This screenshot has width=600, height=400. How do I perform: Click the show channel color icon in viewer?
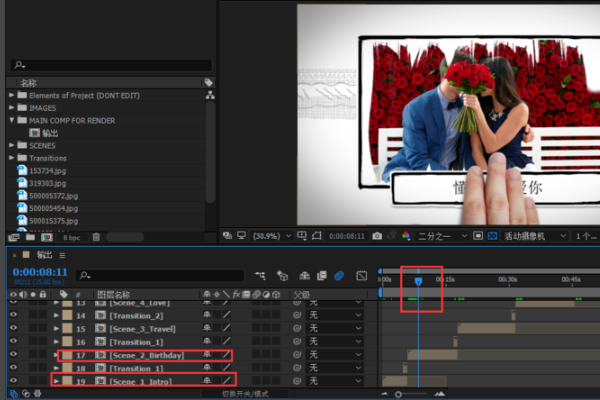click(406, 236)
